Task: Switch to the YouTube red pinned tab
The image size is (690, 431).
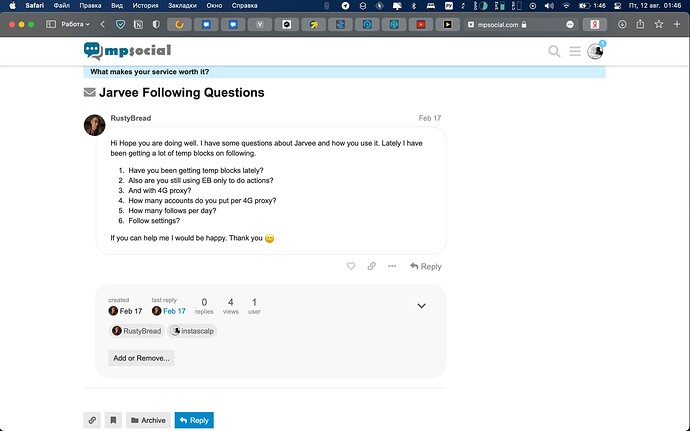Action: point(421,25)
